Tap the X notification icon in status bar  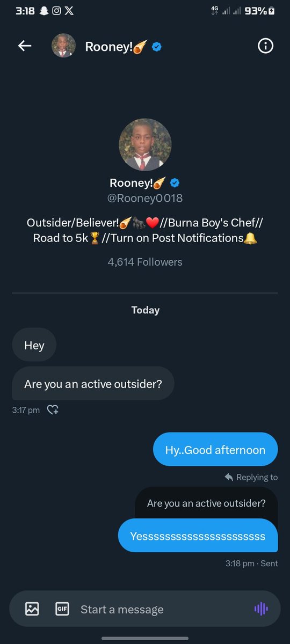coord(70,10)
